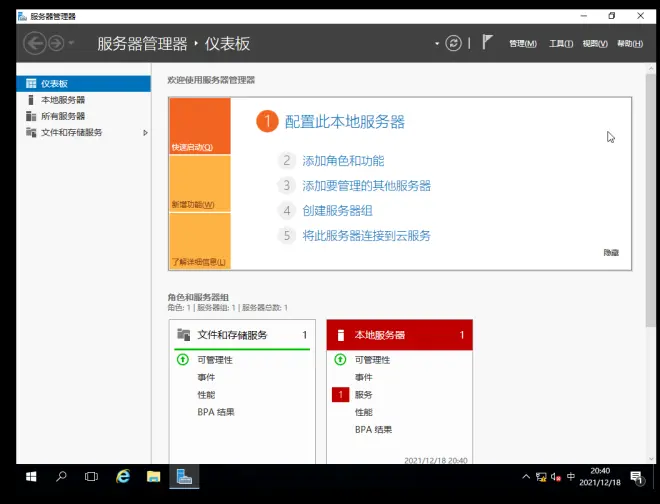
Task: Click the scrollbar down arrow
Action: [x=651, y=459]
